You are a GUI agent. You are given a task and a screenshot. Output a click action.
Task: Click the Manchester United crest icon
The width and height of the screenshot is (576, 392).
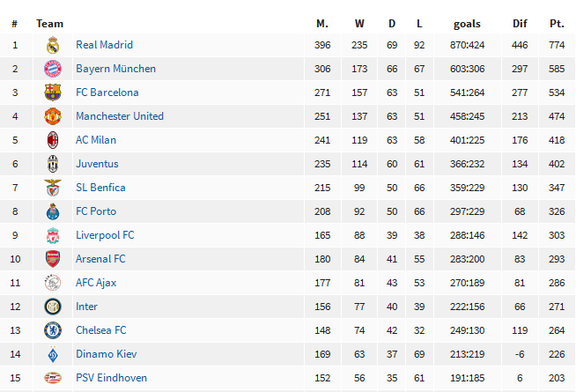(53, 116)
